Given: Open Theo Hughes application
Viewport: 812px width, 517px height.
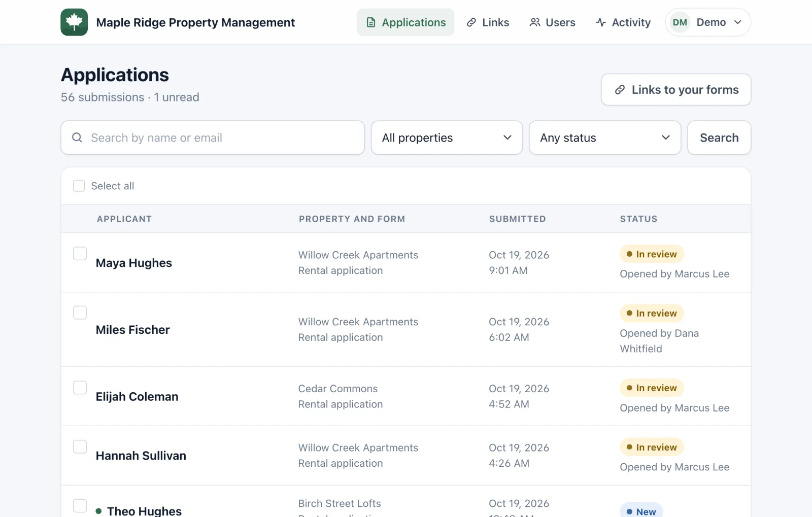Looking at the screenshot, I should coord(144,511).
